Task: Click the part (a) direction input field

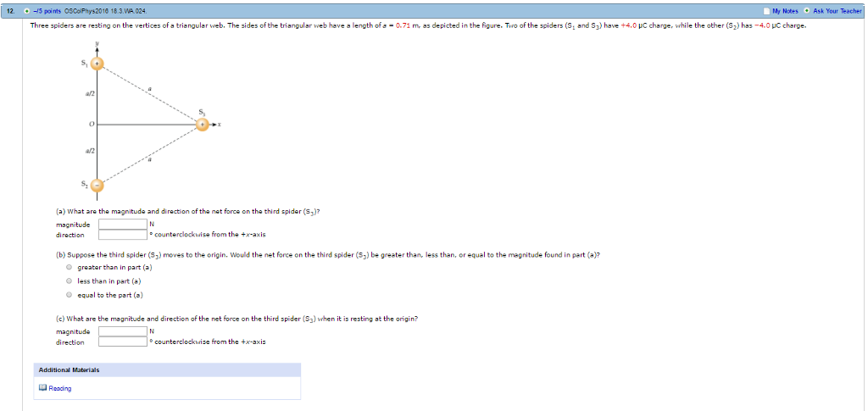Action: click(122, 235)
